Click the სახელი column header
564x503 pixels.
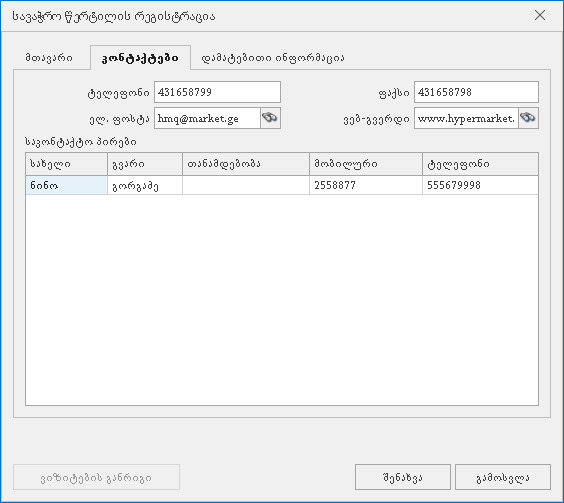coord(67,164)
